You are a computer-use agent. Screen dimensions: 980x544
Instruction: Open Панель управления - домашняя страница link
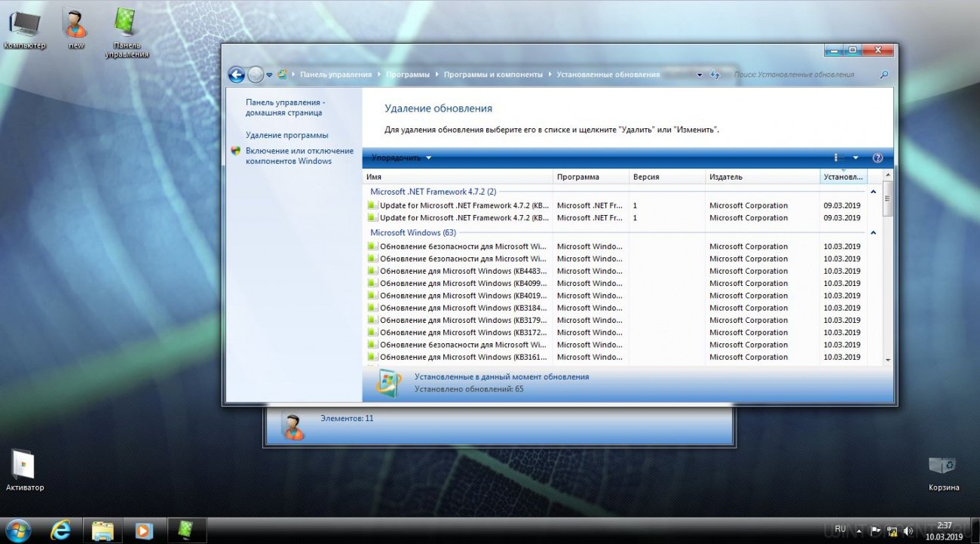(x=285, y=107)
